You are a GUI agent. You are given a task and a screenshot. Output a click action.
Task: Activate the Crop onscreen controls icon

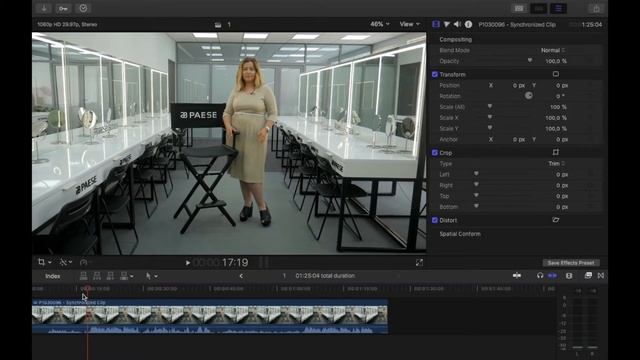click(556, 152)
